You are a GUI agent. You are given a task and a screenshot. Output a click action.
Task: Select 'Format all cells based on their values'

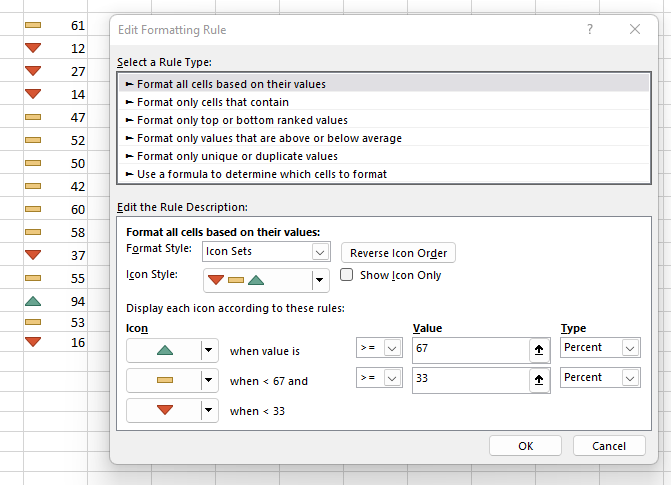[384, 84]
